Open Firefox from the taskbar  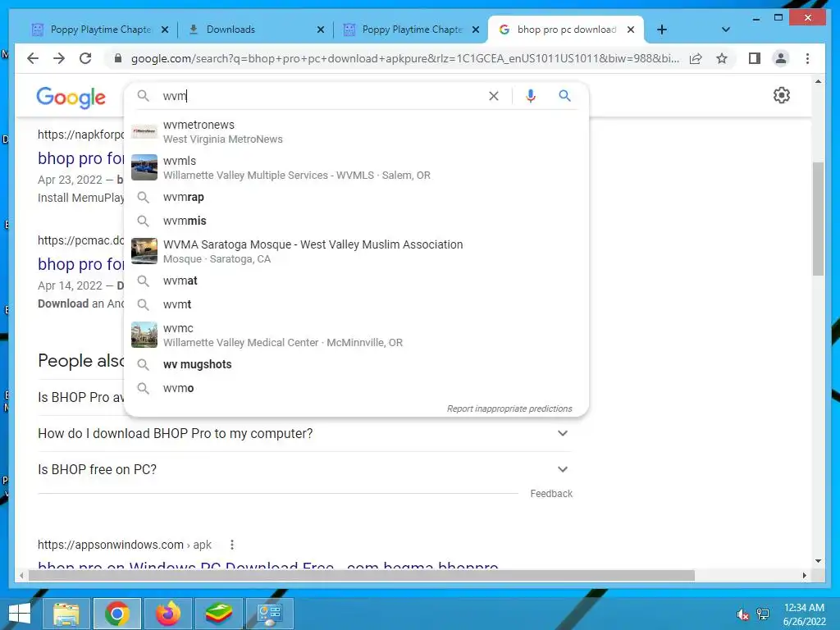168,614
